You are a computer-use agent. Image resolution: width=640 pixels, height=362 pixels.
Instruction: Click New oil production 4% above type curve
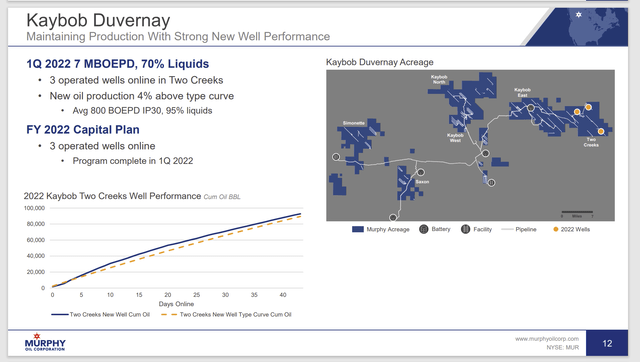click(142, 96)
